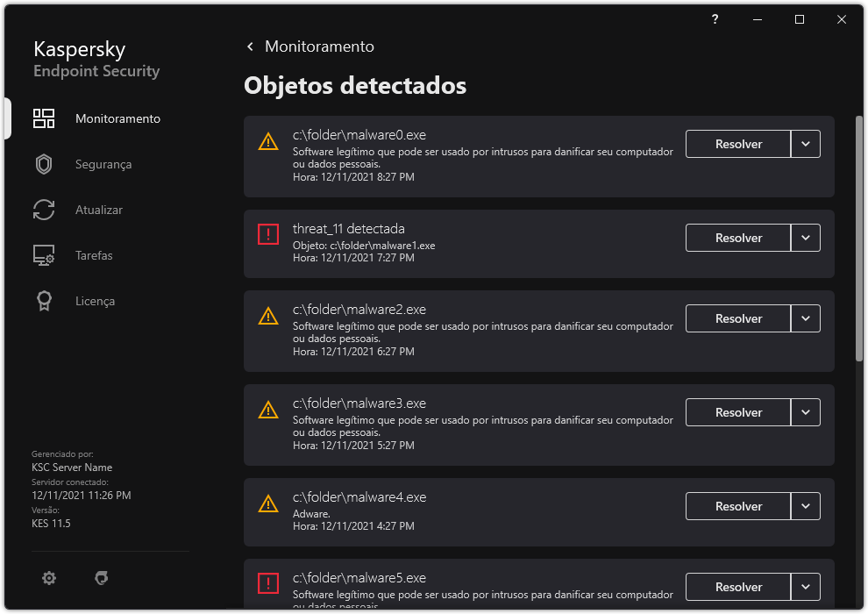Go back to Monitoramento with the chevron
The height and width of the screenshot is (614, 868).
tap(250, 46)
